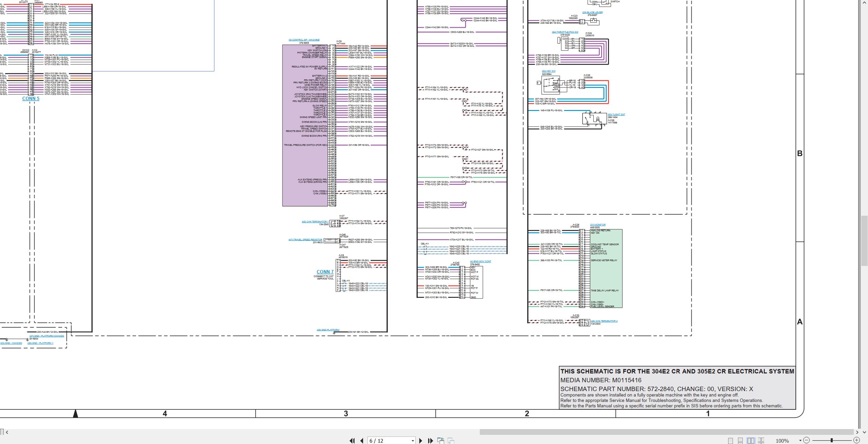868x444 pixels.
Task: Select two-page continuous facing view
Action: click(761, 441)
